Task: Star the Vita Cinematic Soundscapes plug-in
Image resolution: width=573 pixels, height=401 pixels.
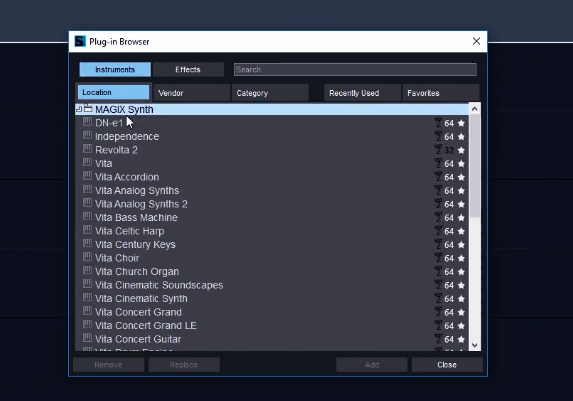Action: coord(461,285)
